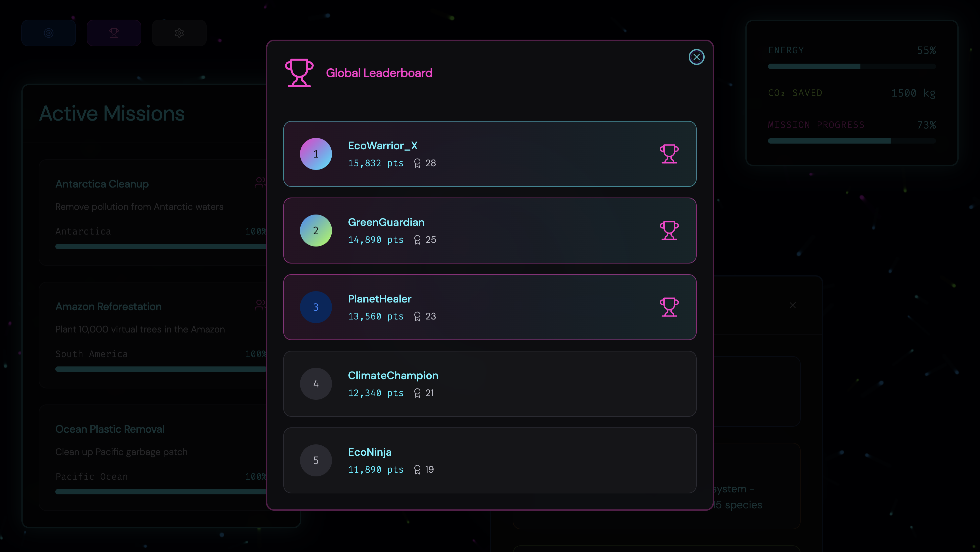Click the Mission Progress bar
This screenshot has width=980, height=552.
(851, 141)
